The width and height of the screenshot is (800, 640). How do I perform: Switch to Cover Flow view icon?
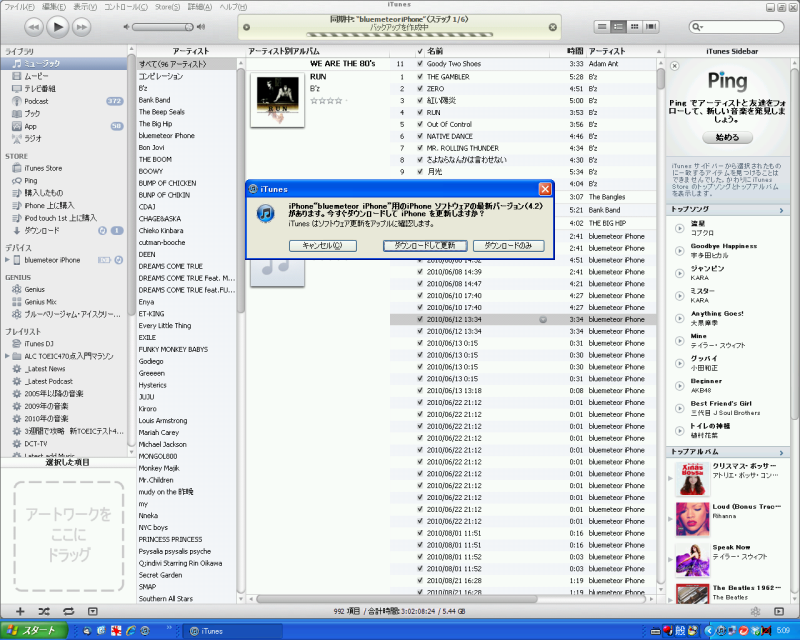coord(651,27)
